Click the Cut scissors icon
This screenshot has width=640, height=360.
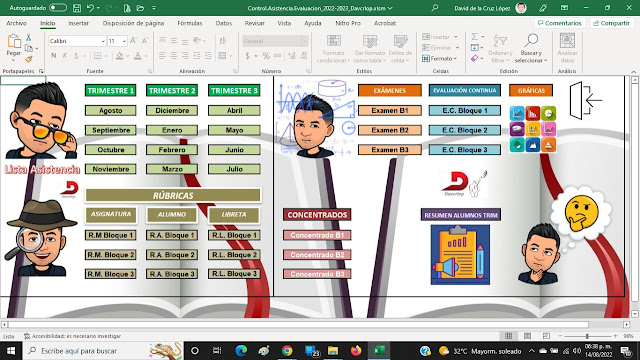[x=29, y=38]
